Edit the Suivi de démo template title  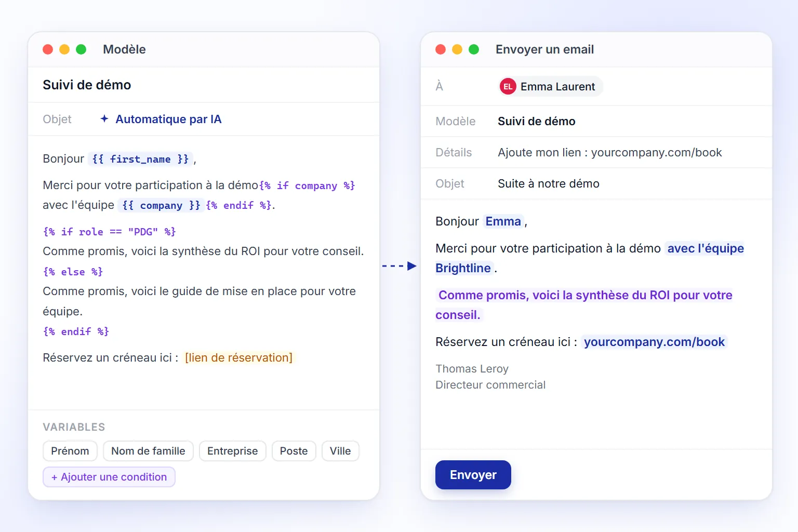[x=87, y=85]
